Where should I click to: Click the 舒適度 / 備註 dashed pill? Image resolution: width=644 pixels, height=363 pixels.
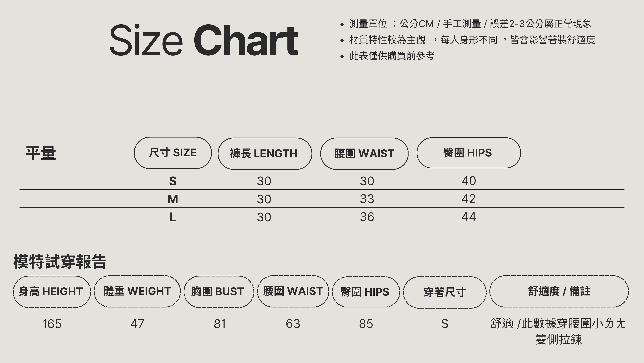(559, 291)
